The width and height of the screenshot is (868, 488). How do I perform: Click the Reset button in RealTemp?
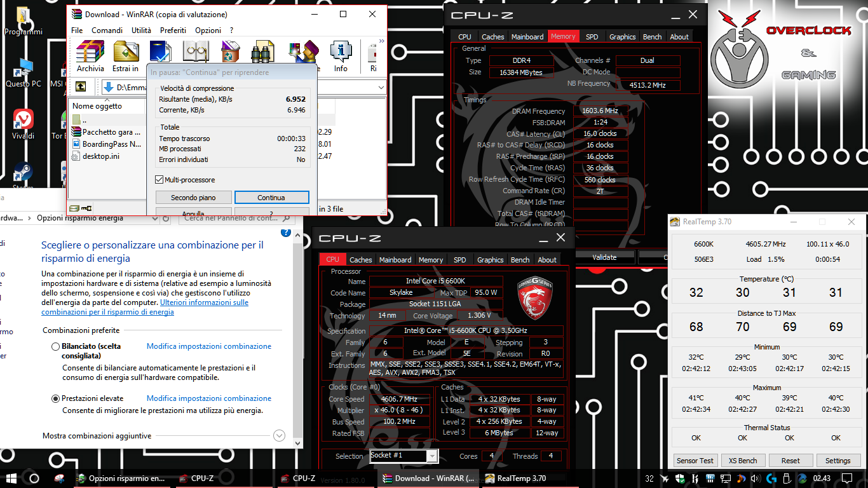790,461
